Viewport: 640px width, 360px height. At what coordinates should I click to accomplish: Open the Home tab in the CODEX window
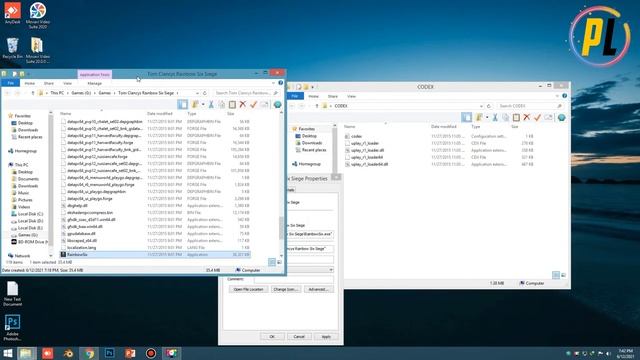click(313, 96)
